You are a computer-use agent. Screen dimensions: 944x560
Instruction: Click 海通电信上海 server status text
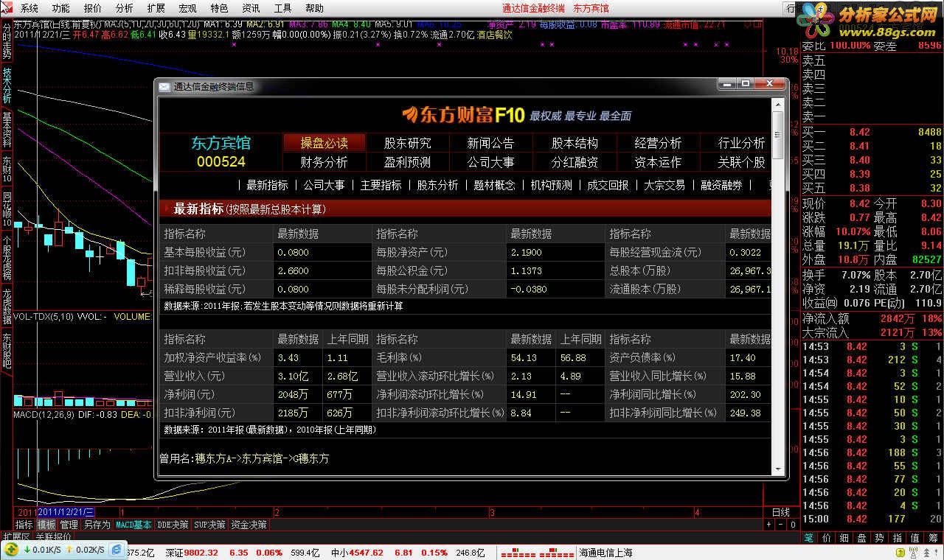tap(605, 553)
